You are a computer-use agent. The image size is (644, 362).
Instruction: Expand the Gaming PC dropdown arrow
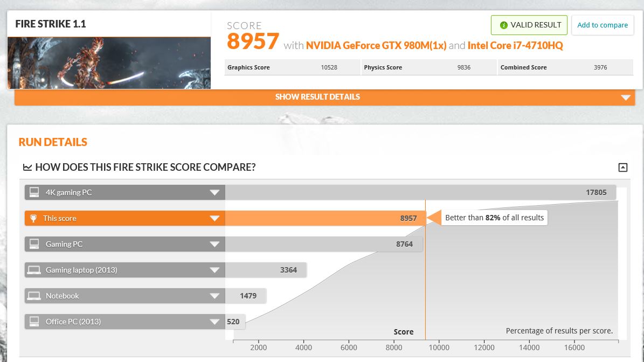pyautogui.click(x=214, y=244)
